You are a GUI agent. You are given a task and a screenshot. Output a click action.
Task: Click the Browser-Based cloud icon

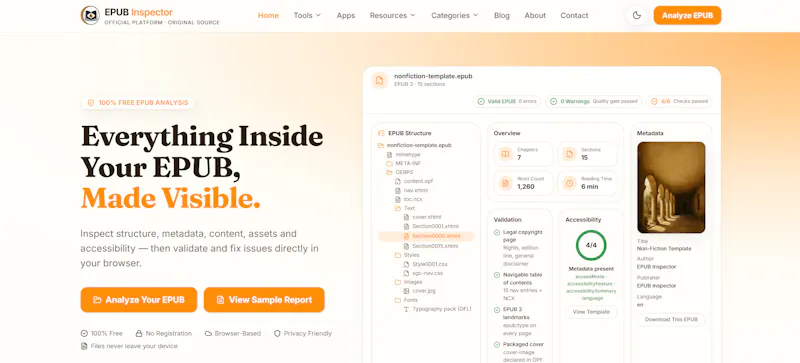pos(208,333)
